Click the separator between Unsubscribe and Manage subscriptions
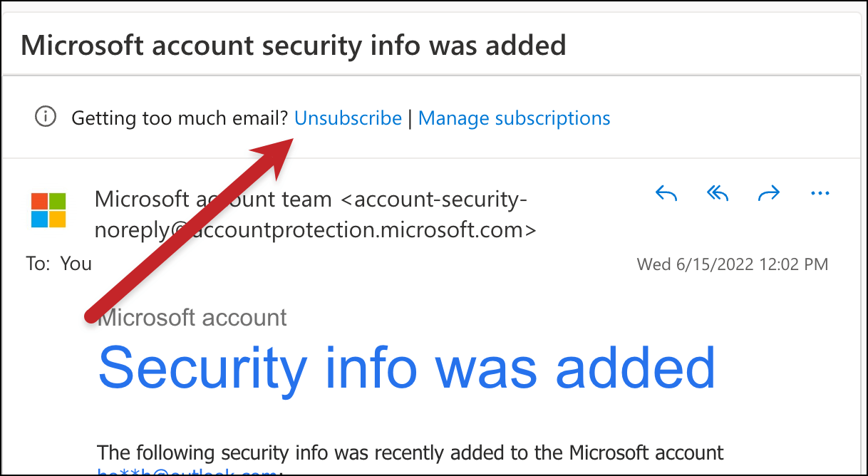Image resolution: width=868 pixels, height=476 pixels. [410, 118]
